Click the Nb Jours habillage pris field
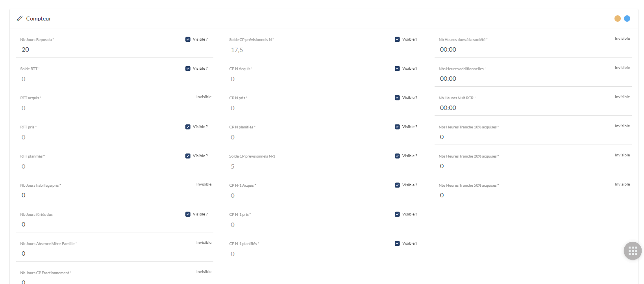This screenshot has width=644, height=284. tap(114, 195)
